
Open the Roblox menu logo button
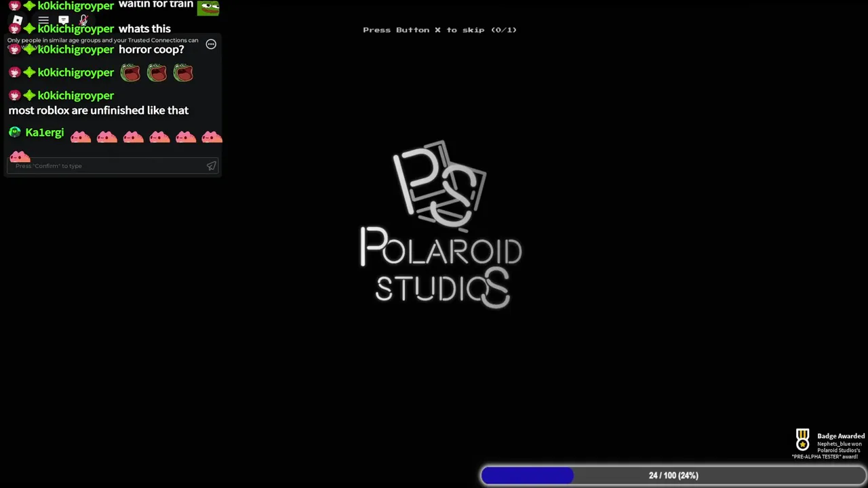click(18, 20)
